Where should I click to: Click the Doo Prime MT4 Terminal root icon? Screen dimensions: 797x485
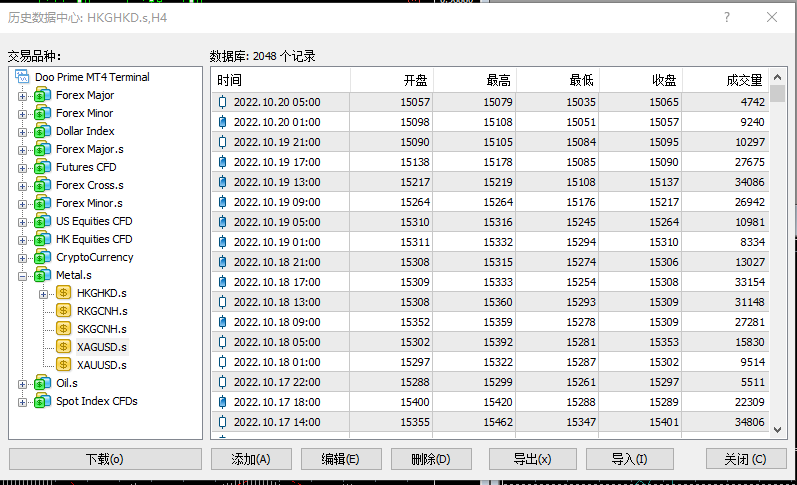[x=23, y=77]
